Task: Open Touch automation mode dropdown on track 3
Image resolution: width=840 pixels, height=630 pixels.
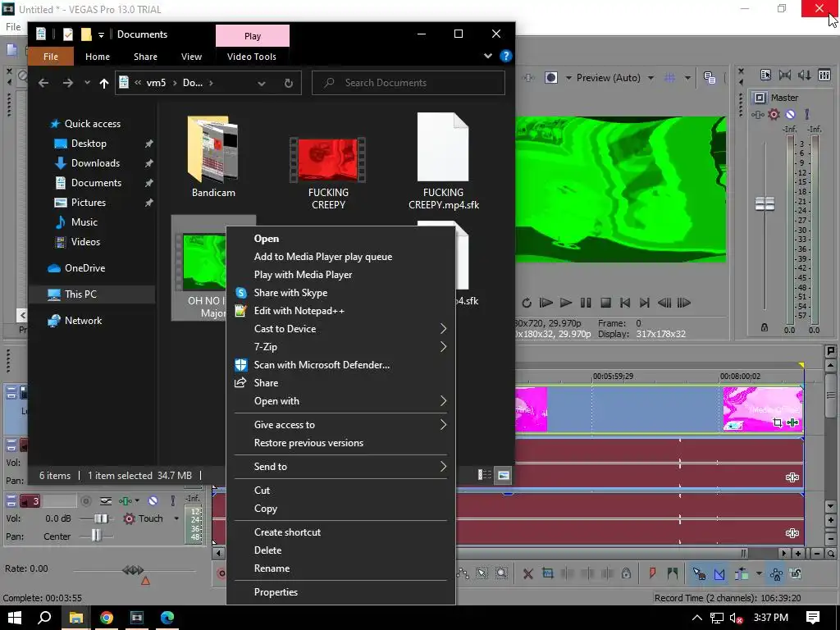Action: click(x=176, y=518)
